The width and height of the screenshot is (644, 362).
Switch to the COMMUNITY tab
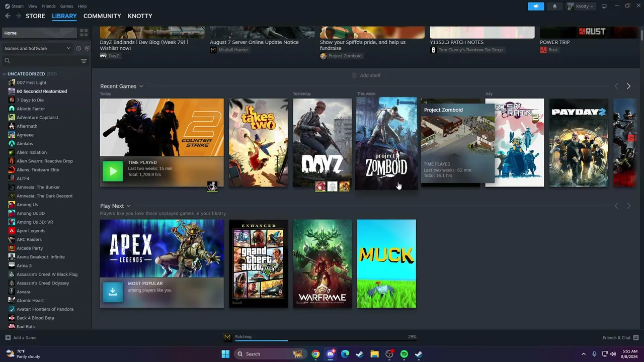point(102,16)
